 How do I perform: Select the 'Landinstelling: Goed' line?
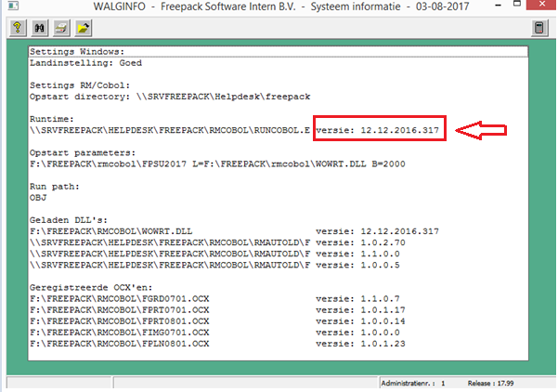coord(85,63)
